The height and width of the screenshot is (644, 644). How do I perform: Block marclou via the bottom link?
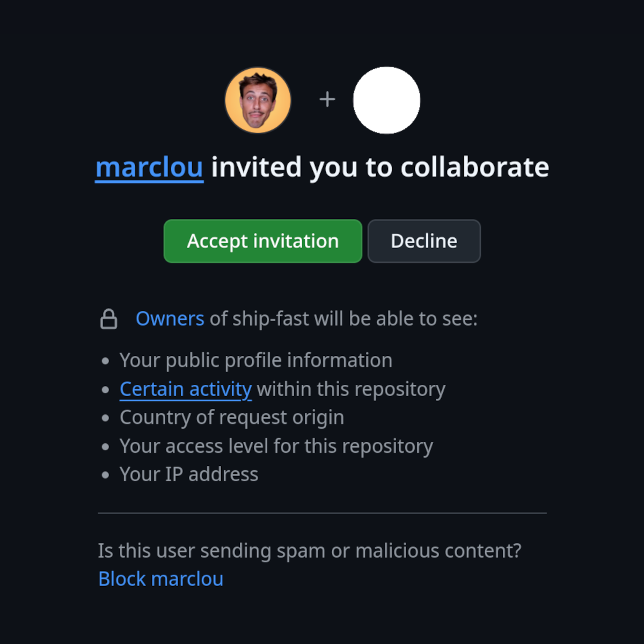point(161,579)
